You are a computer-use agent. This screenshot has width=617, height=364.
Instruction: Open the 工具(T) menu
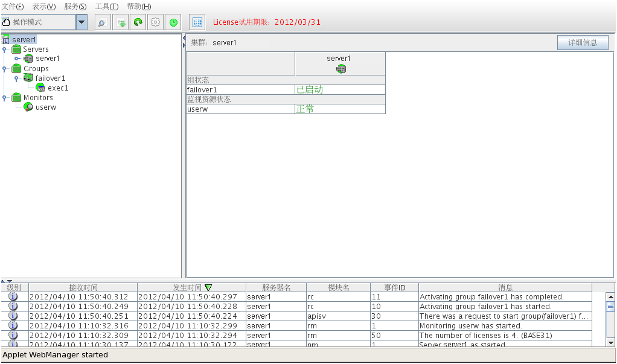click(106, 6)
